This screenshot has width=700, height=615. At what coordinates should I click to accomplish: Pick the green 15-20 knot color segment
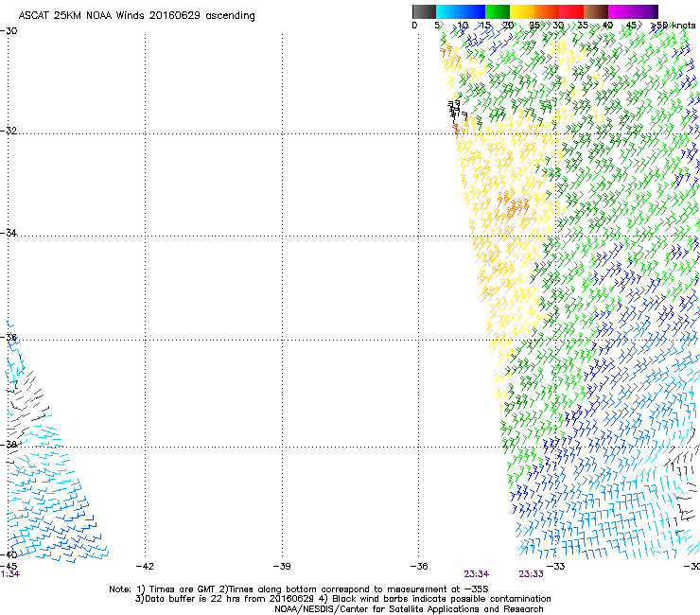tap(498, 11)
